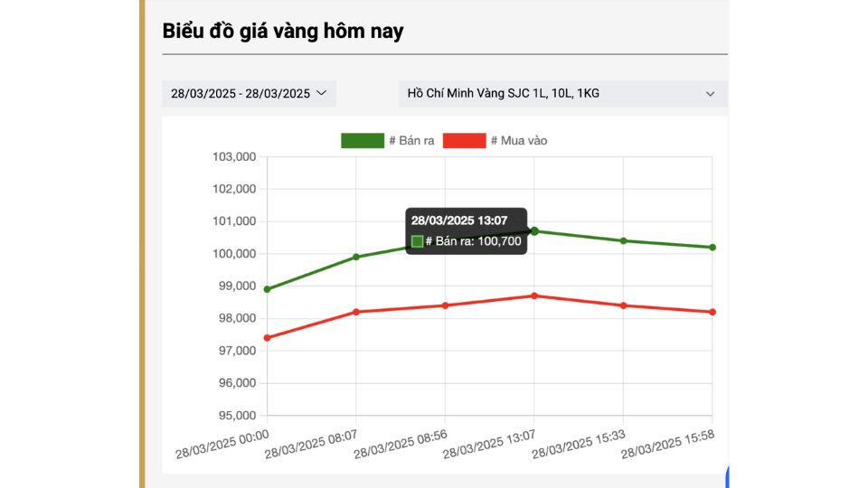
Task: Select the red Mua vào point at 08:07
Action: [356, 312]
